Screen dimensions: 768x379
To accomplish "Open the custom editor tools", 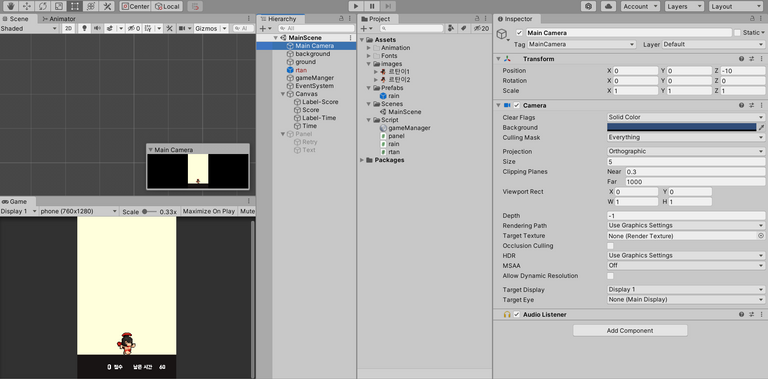I will coord(106,6).
